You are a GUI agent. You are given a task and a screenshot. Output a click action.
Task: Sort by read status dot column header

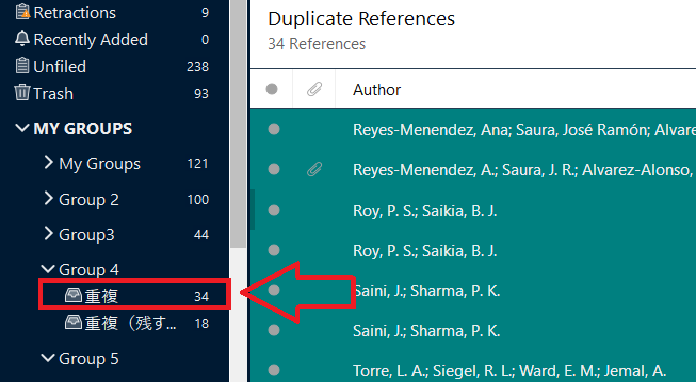click(x=272, y=90)
